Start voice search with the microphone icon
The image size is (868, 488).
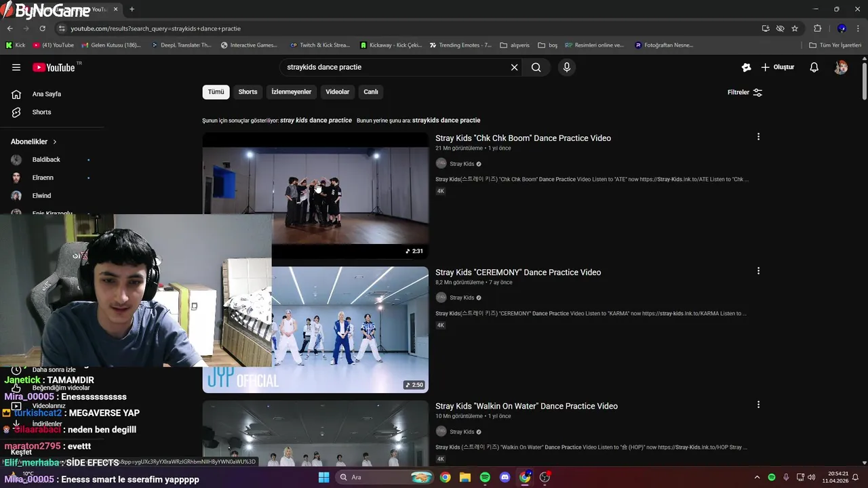tap(567, 67)
